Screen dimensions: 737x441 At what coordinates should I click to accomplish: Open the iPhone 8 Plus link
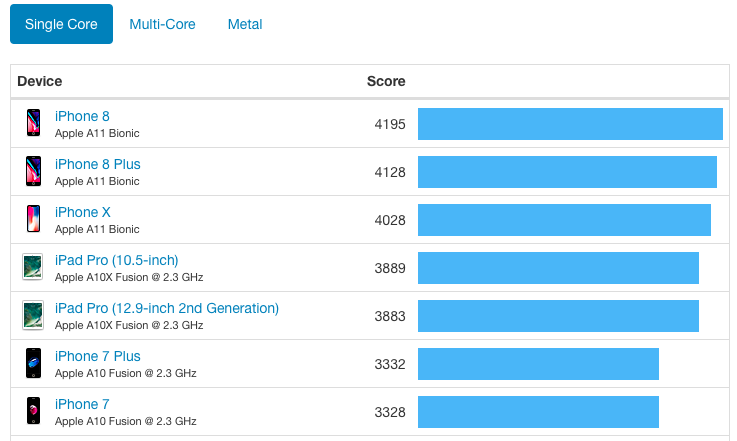click(97, 164)
